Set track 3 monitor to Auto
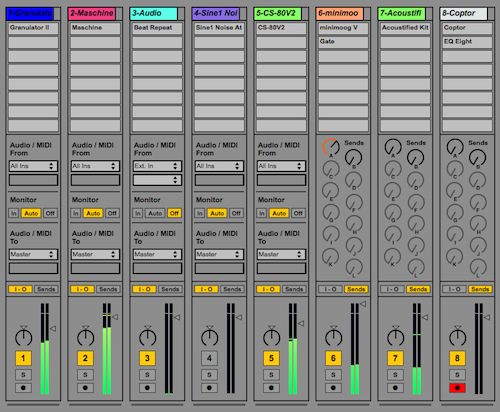Screen dimensions: 500x412 click(x=155, y=213)
